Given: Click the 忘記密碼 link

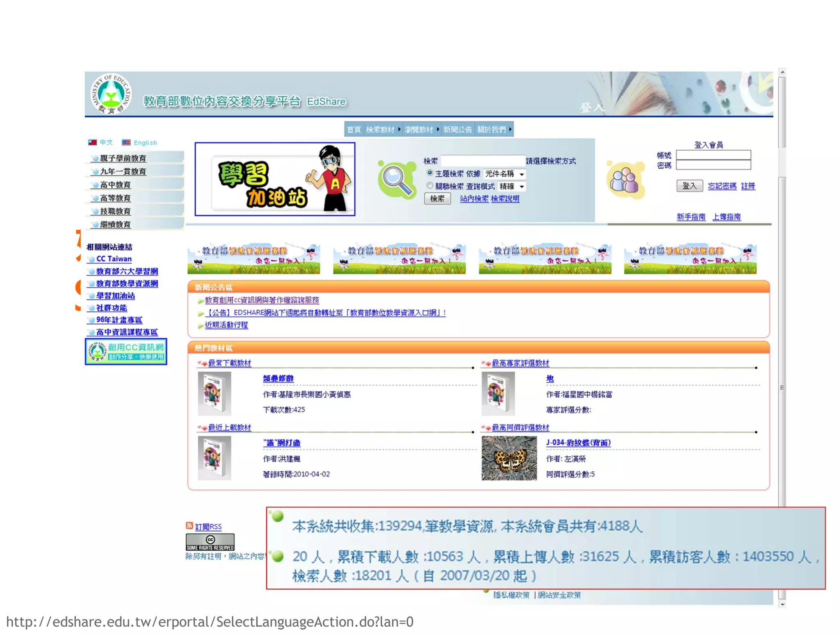Looking at the screenshot, I should click(722, 186).
